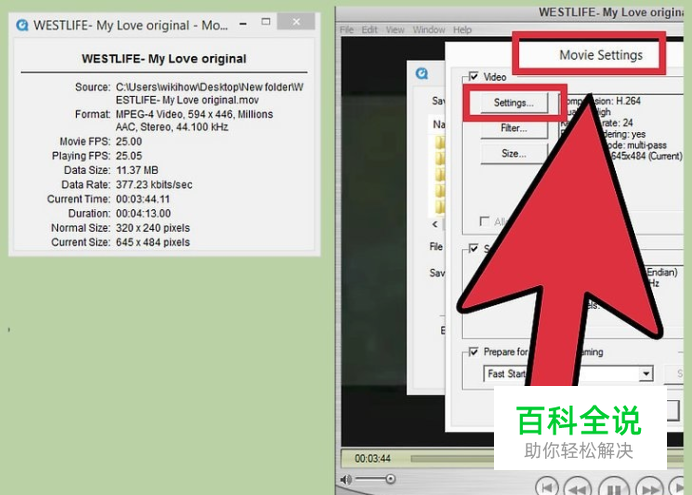
Task: Open the video Size... button
Action: (514, 154)
